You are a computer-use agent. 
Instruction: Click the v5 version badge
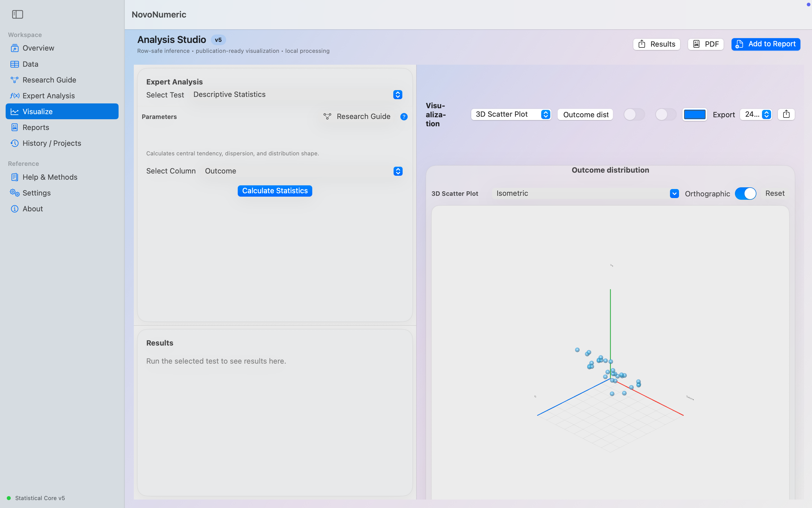click(218, 40)
